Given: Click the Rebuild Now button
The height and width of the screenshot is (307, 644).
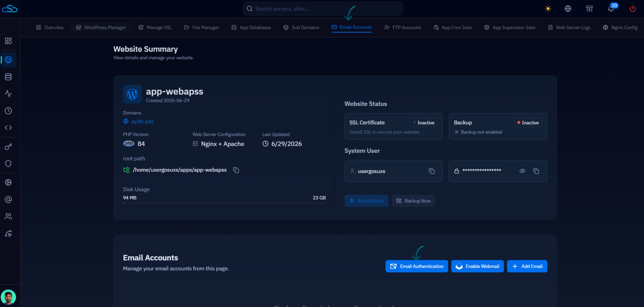Looking at the screenshot, I should (366, 201).
